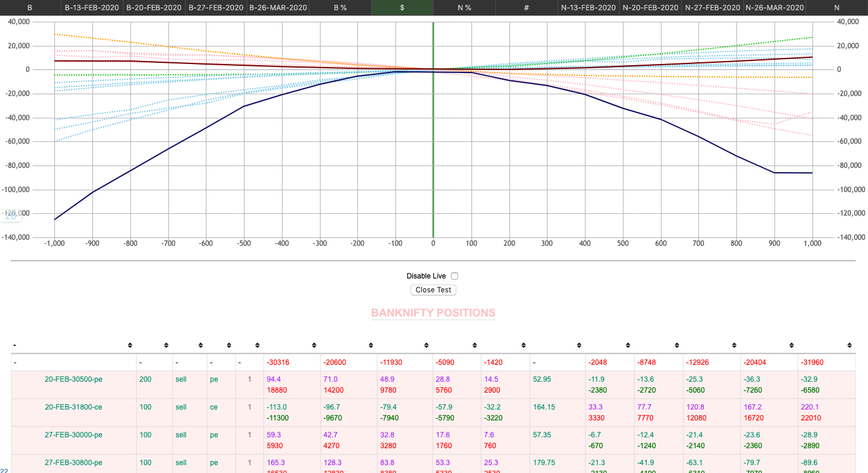Sort the column totaling -5090

474,346
